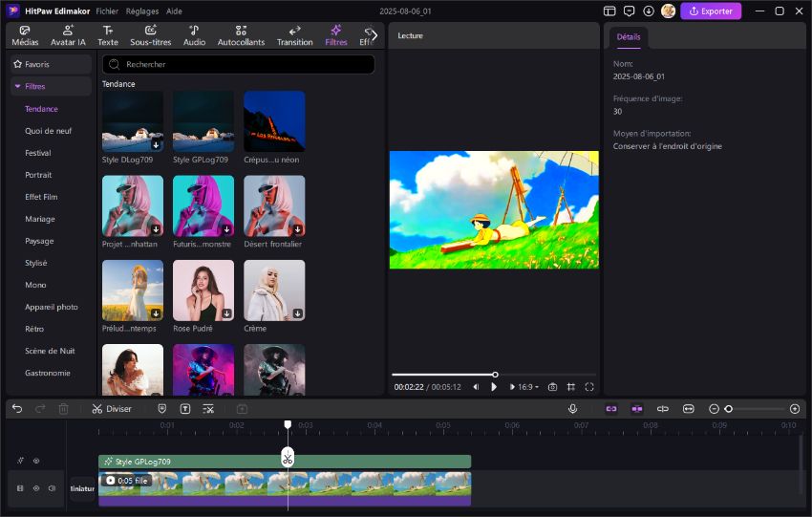Click the Diviser split button

point(112,409)
